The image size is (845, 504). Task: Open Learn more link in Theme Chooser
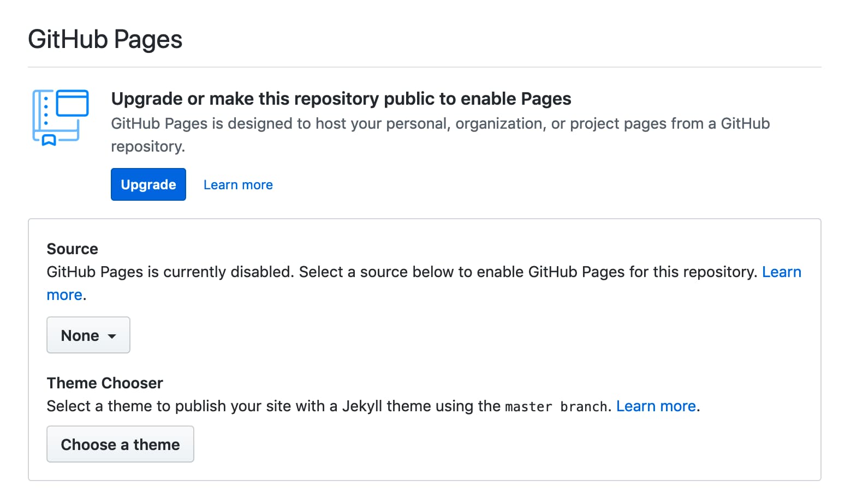(x=656, y=406)
